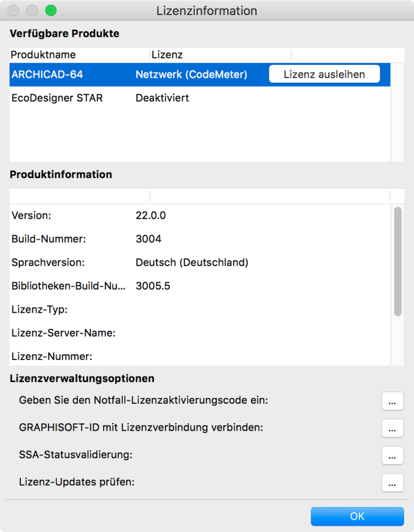
Task: Open the Notfall-Lizenzaktivierungscode ellipsis button
Action: (x=392, y=402)
